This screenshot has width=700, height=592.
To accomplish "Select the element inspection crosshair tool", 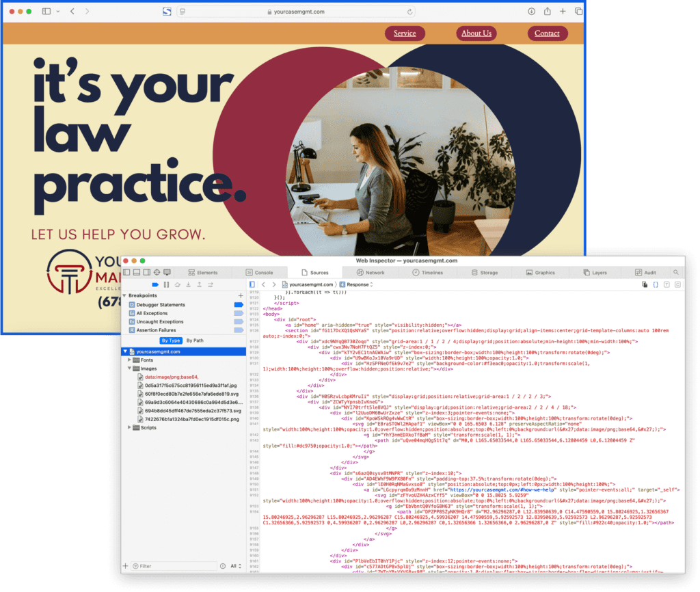I will pyautogui.click(x=156, y=272).
